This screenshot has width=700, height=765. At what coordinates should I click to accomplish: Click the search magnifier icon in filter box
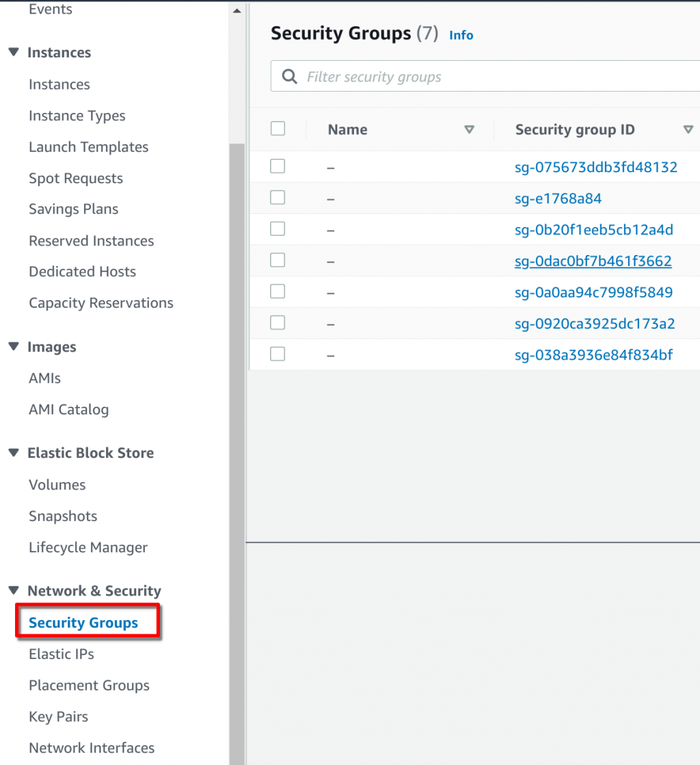289,76
